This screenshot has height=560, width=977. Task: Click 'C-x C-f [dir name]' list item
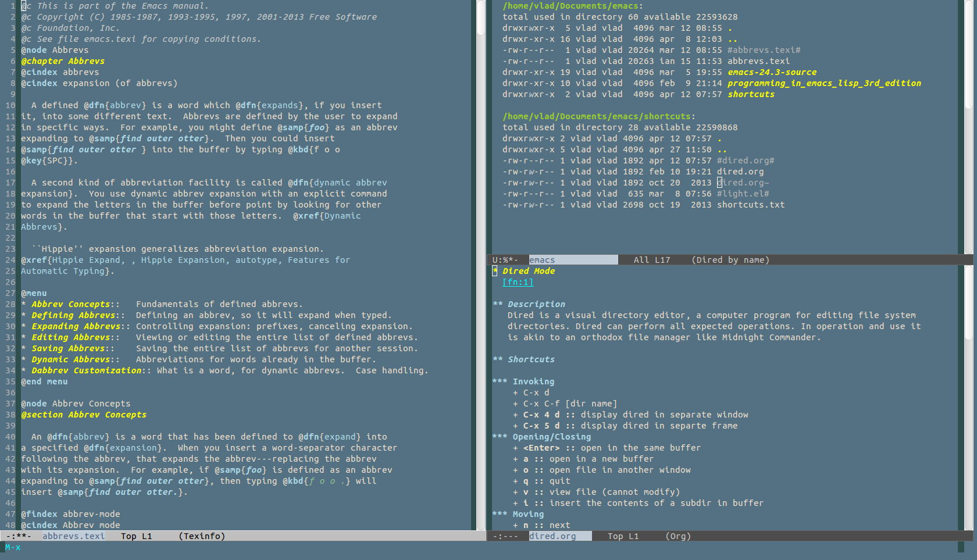pos(565,404)
